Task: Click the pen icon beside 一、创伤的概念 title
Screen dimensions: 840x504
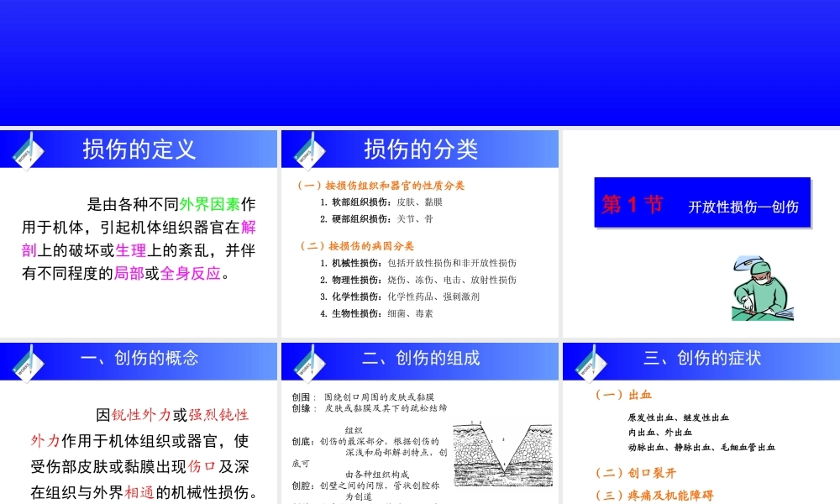Action: coord(27,361)
